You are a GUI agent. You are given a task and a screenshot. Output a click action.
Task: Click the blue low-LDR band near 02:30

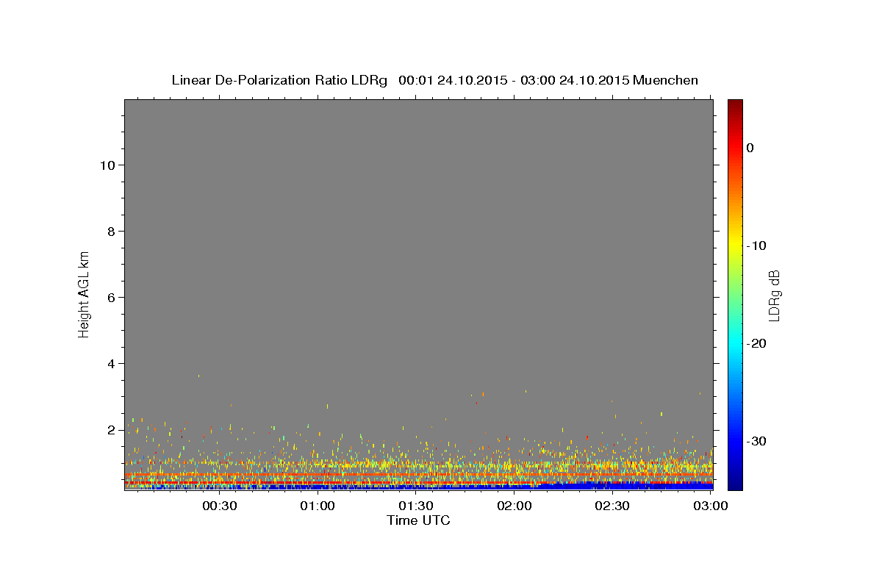pos(612,486)
